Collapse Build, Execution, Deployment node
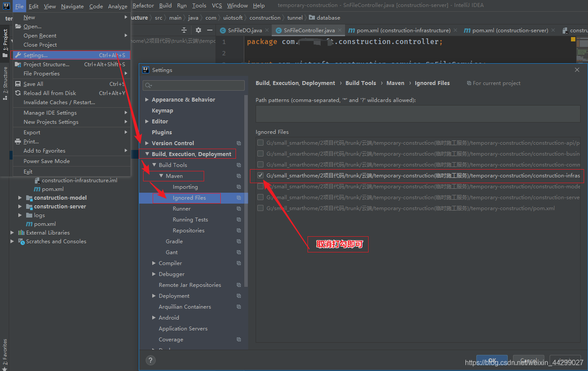Viewport: 588px width, 371px height. (x=147, y=154)
